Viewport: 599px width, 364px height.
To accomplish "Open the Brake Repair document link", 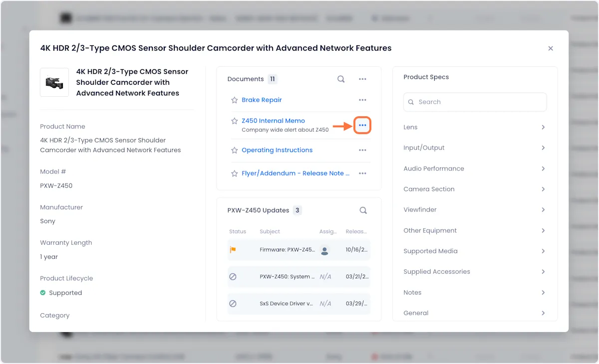I will tap(262, 100).
